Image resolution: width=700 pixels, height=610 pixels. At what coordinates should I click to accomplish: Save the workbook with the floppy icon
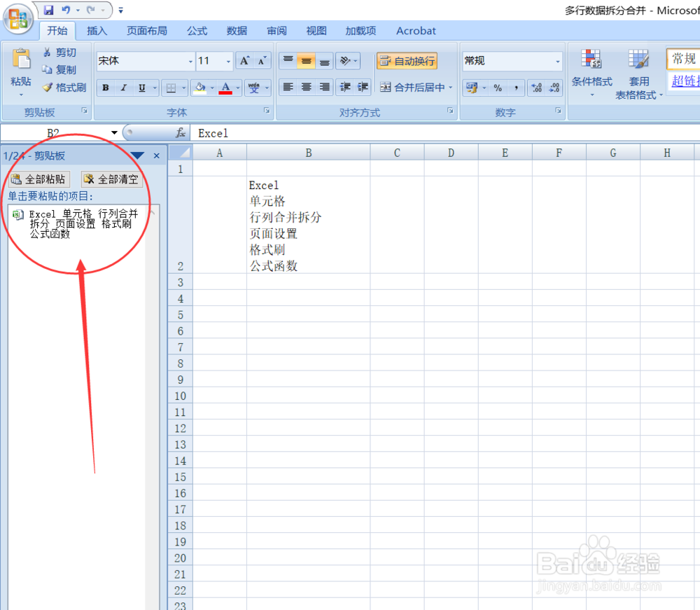click(48, 10)
